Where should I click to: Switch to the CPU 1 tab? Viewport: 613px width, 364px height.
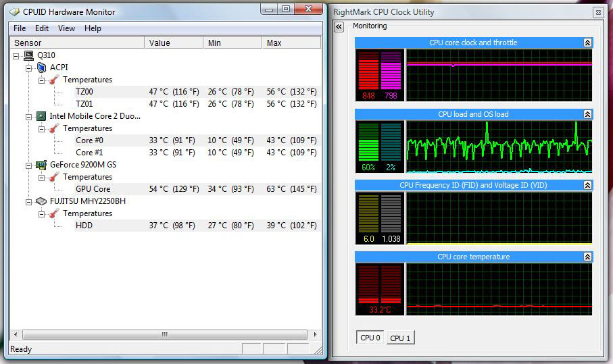click(400, 338)
